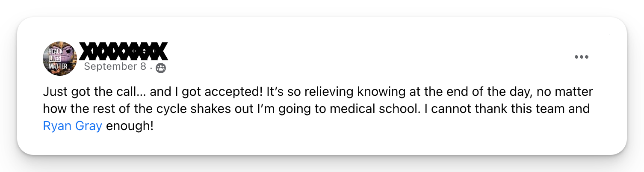
Task: Open the tagged Ryan Gray profile link
Action: pyautogui.click(x=72, y=127)
